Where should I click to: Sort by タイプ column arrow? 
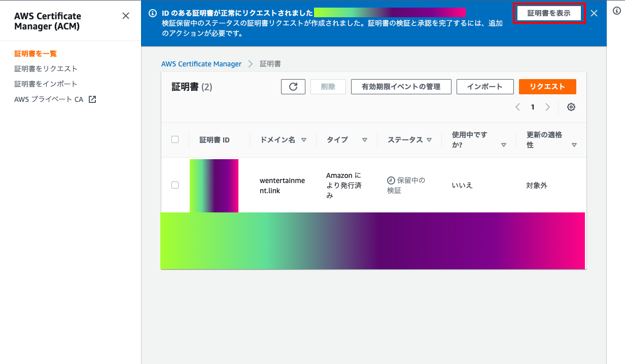pyautogui.click(x=364, y=140)
